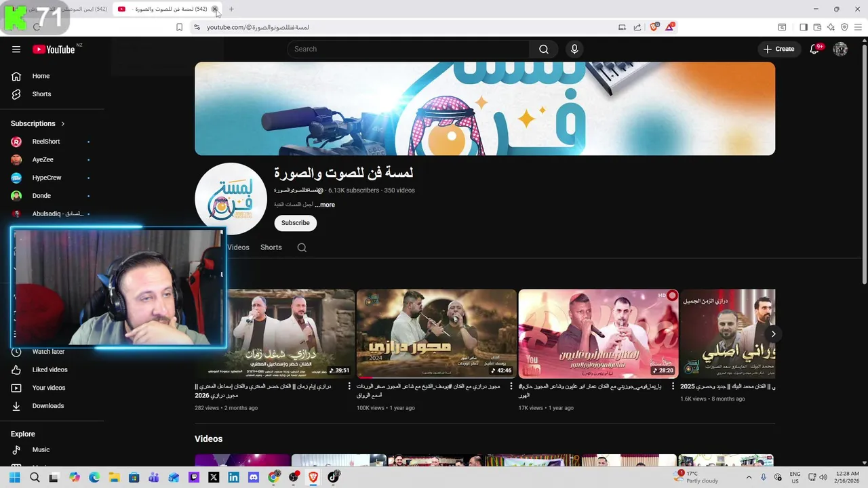Click the Create button

pyautogui.click(x=779, y=49)
